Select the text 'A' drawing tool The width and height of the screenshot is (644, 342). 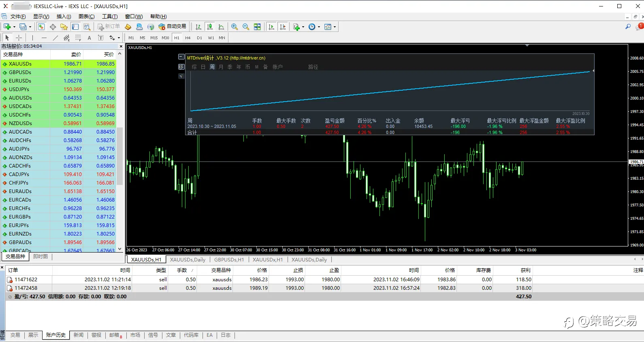(x=90, y=38)
